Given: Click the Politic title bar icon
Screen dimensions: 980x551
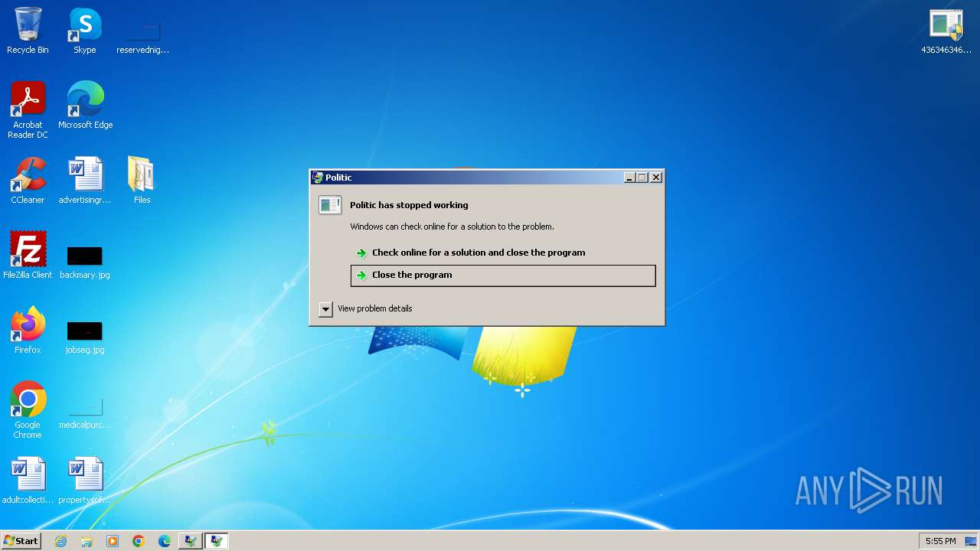Looking at the screenshot, I should [318, 177].
